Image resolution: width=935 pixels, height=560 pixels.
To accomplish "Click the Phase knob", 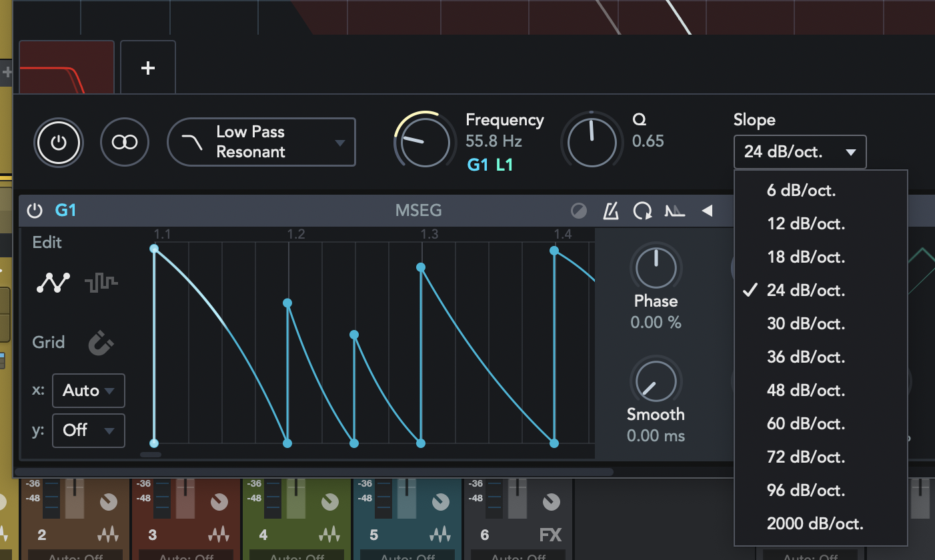I will point(656,267).
